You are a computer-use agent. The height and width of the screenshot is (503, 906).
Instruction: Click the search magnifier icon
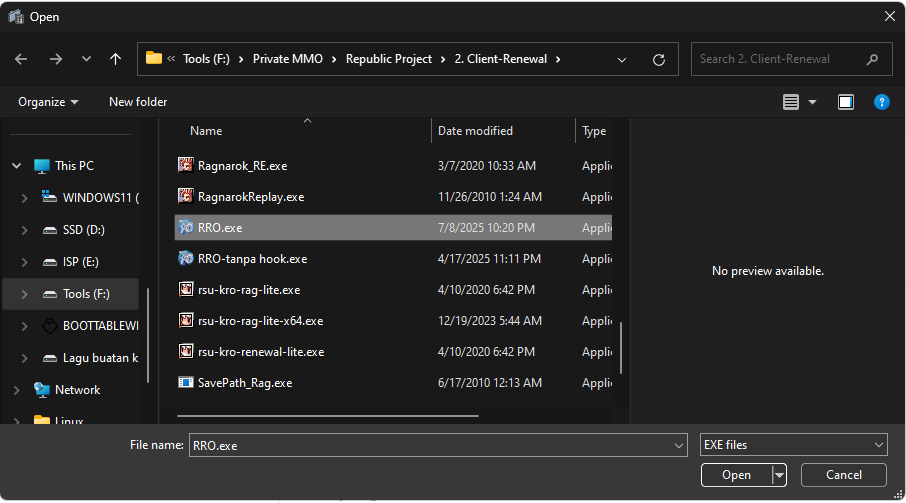click(872, 59)
